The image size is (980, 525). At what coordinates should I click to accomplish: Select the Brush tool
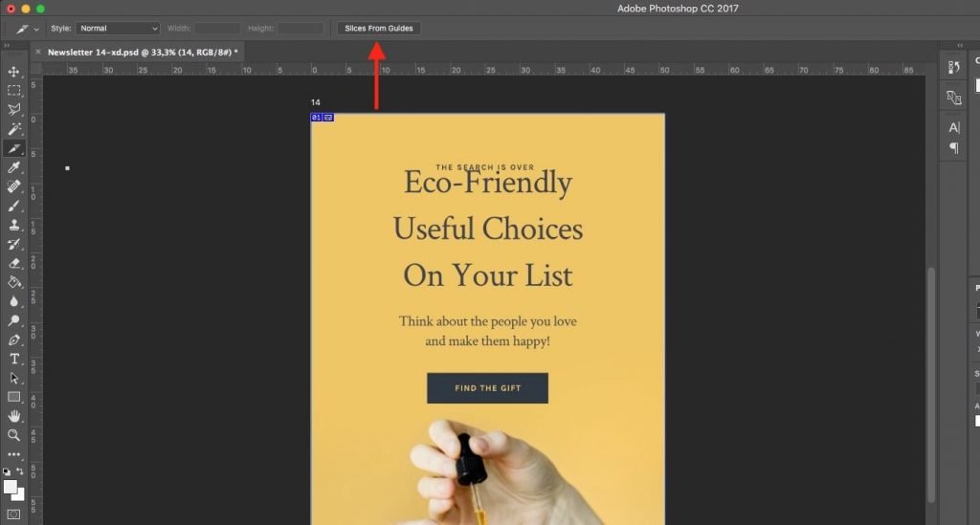[14, 206]
